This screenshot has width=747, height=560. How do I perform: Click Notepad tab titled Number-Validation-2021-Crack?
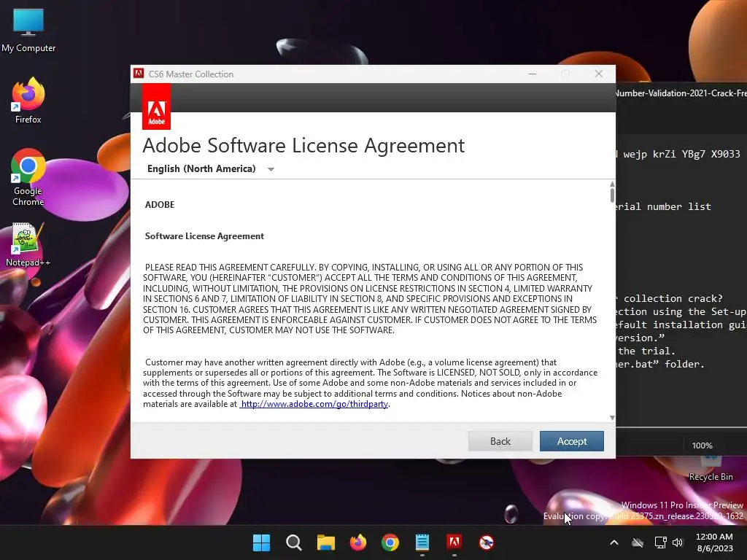click(x=681, y=93)
